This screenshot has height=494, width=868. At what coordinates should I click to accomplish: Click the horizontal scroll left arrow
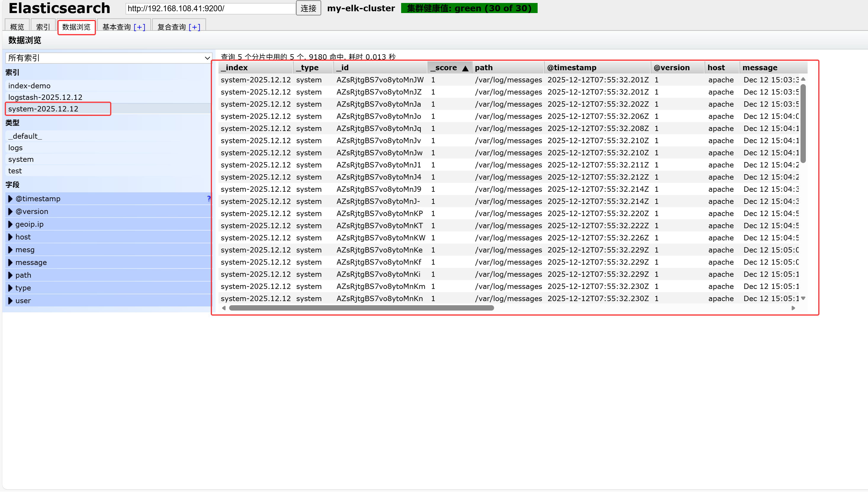tap(224, 308)
